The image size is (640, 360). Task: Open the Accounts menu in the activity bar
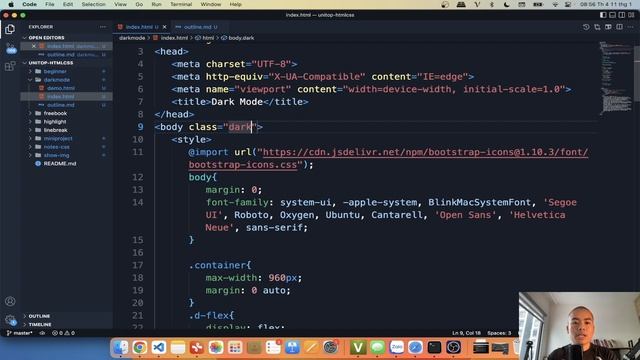[x=10, y=301]
